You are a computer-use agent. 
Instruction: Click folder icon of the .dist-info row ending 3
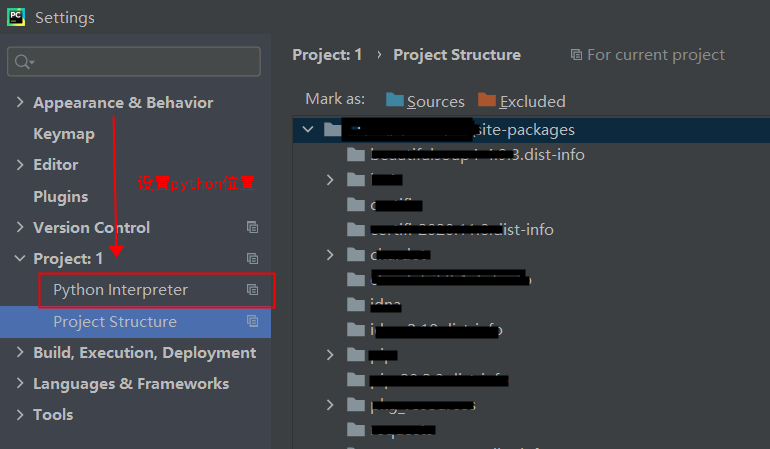point(356,155)
